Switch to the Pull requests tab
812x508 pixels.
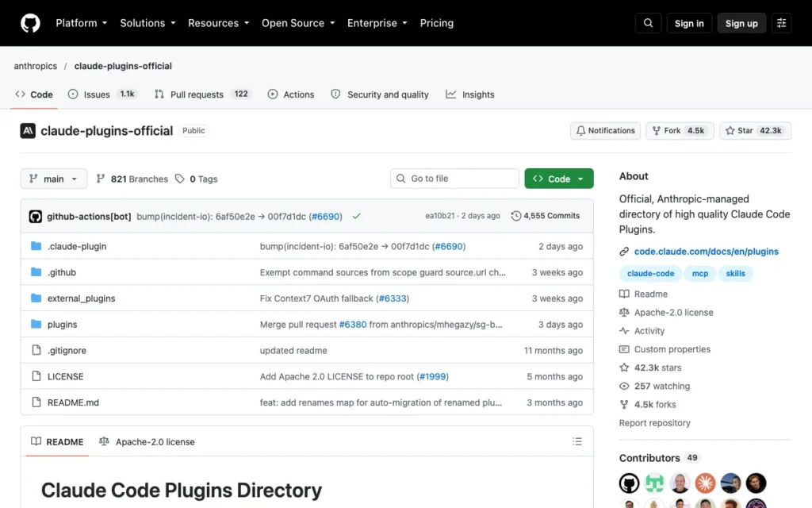[203, 94]
